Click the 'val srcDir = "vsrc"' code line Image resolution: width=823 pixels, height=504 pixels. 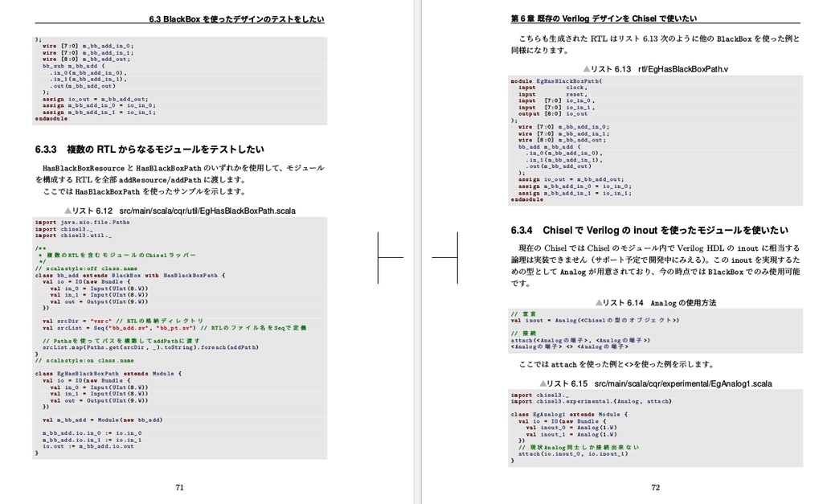[x=123, y=321]
